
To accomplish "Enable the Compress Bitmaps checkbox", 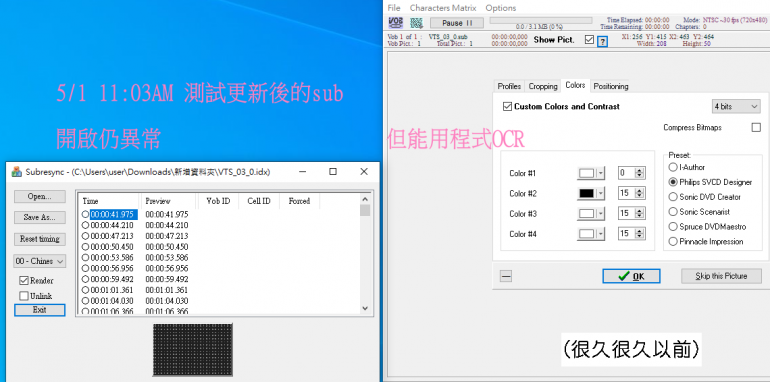I will point(756,128).
